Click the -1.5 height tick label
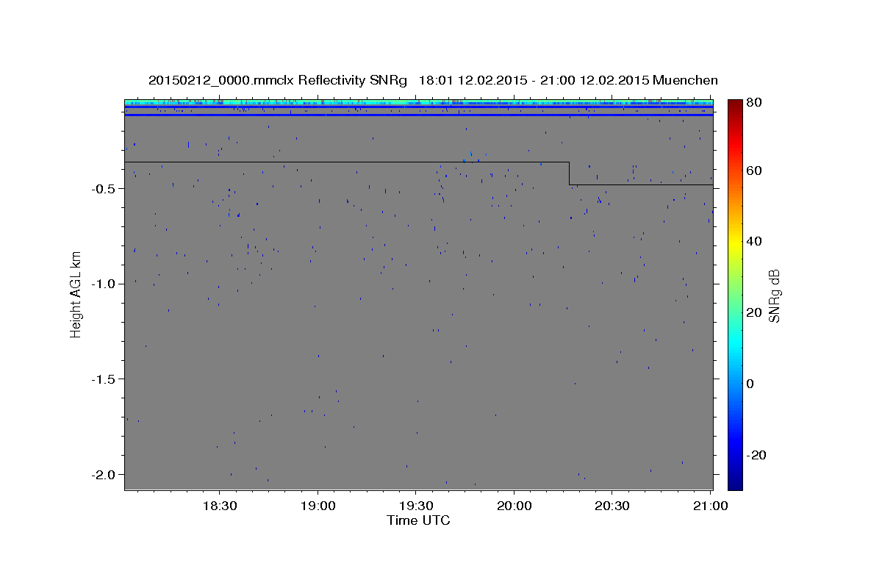882x588 pixels. tap(103, 379)
